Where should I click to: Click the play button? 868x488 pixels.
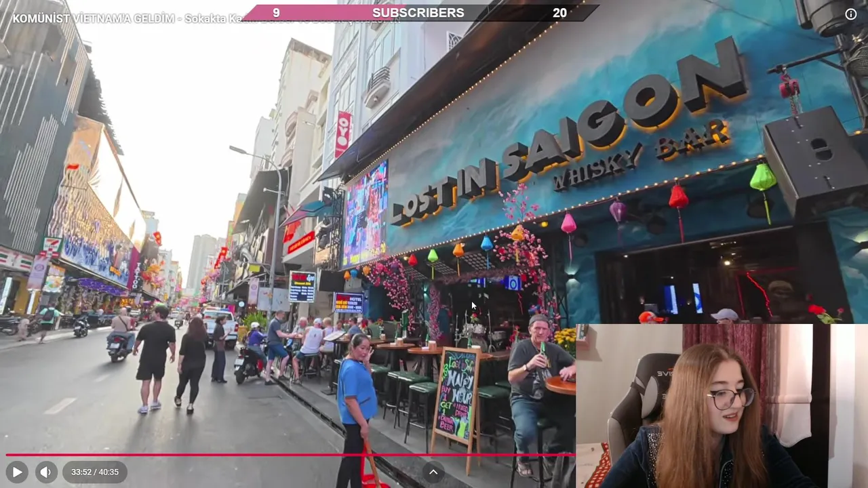click(17, 472)
